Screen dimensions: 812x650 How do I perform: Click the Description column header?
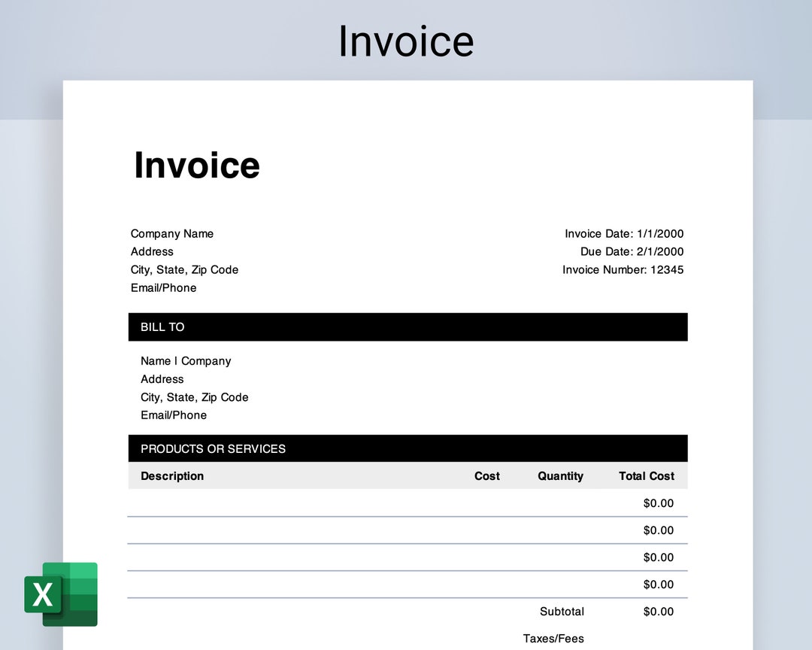pyautogui.click(x=172, y=475)
